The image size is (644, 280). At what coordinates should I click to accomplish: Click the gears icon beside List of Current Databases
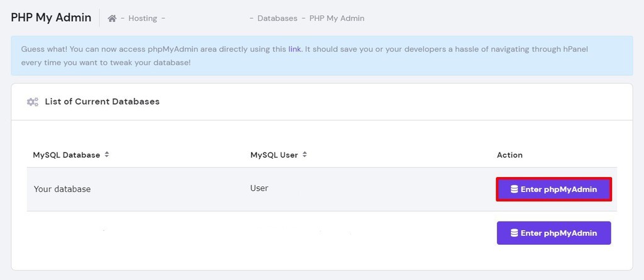coord(33,102)
